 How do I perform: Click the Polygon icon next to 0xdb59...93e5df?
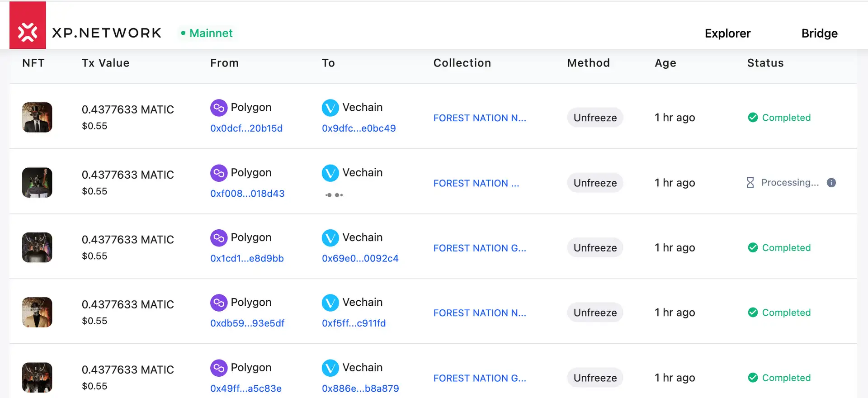tap(219, 303)
